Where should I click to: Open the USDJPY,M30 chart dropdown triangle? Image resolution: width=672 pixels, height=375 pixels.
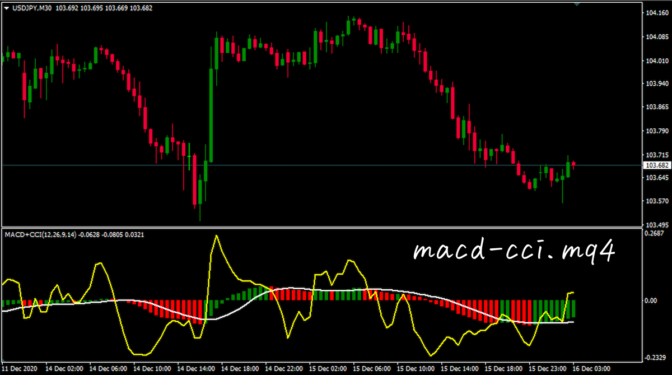7,8
